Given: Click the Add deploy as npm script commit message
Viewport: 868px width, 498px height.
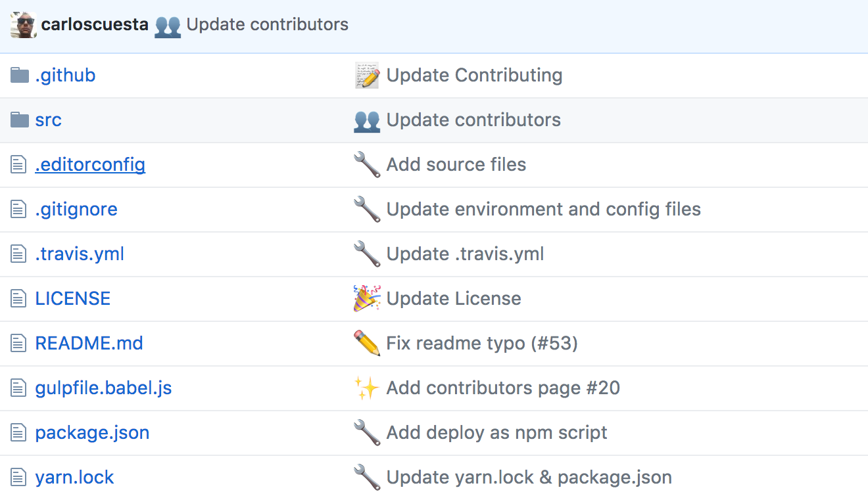Looking at the screenshot, I should point(498,432).
